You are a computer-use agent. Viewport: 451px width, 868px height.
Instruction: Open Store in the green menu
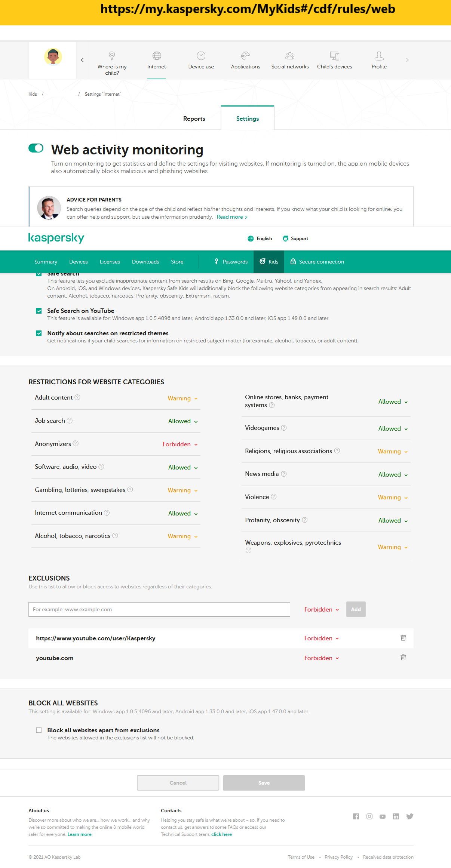coord(177,262)
